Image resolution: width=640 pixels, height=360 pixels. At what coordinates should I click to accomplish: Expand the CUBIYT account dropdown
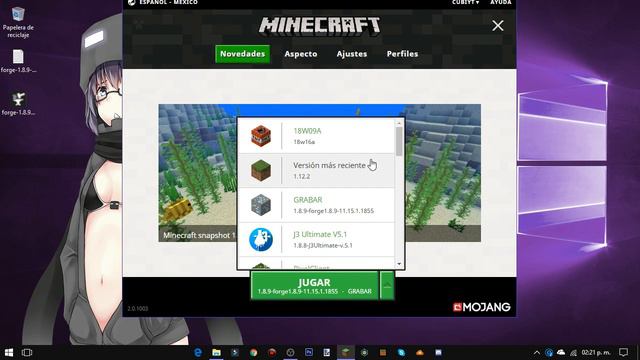click(x=465, y=2)
